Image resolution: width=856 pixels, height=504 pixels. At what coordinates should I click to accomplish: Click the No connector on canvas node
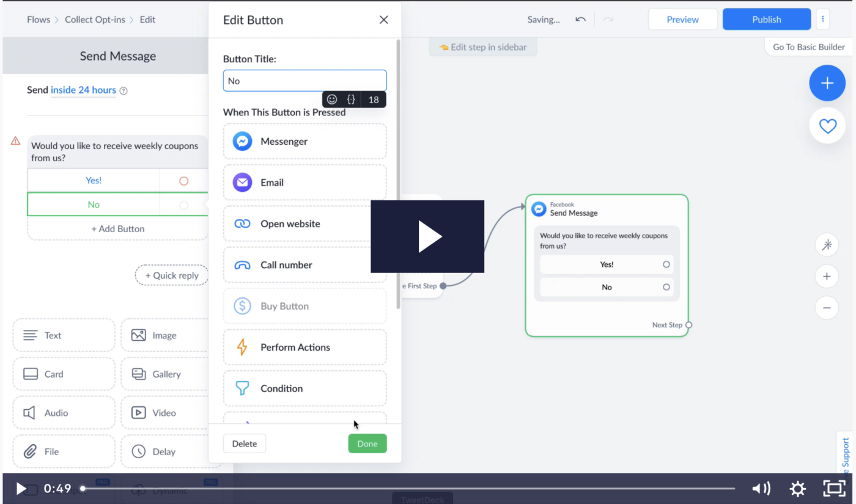666,287
